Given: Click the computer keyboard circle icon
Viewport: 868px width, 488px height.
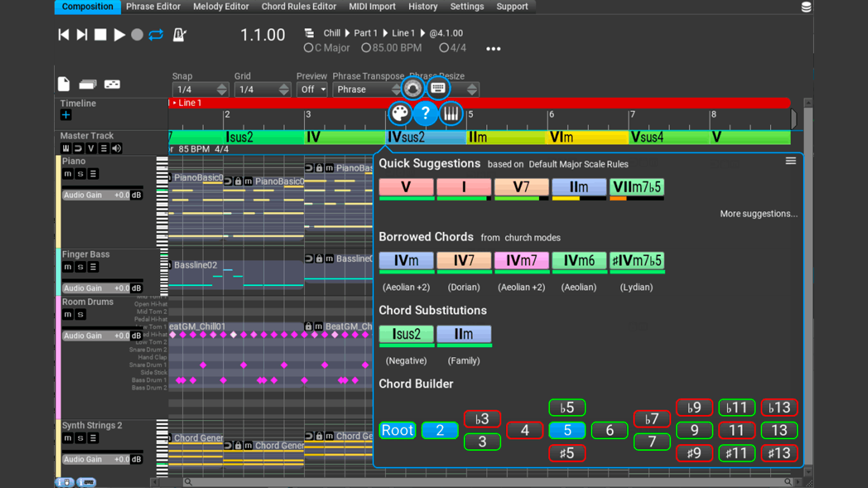Looking at the screenshot, I should click(438, 88).
